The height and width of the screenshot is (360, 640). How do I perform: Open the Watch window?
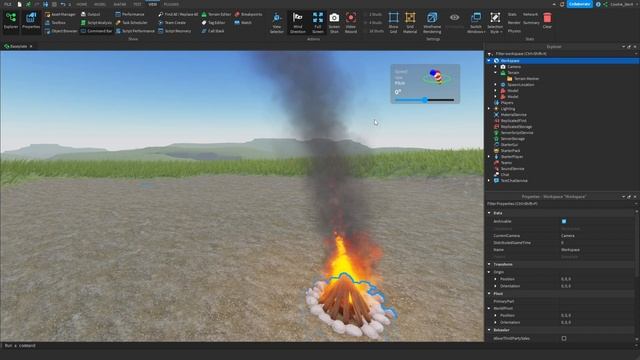pyautogui.click(x=243, y=22)
